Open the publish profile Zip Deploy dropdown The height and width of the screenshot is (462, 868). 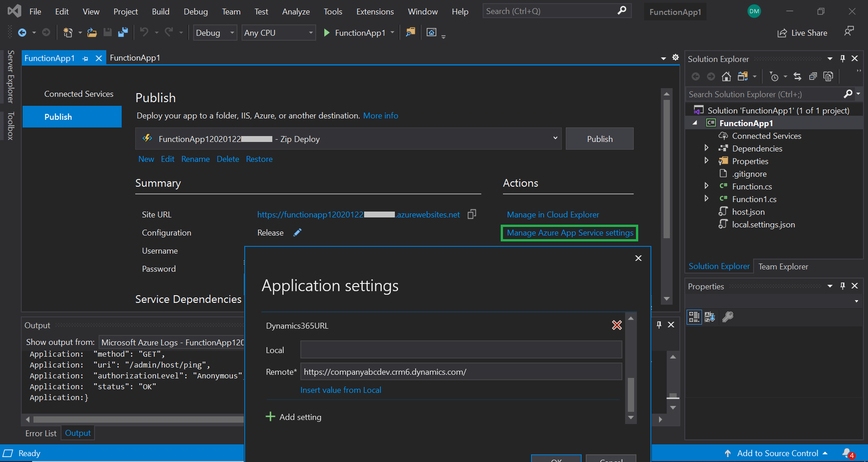click(x=348, y=139)
